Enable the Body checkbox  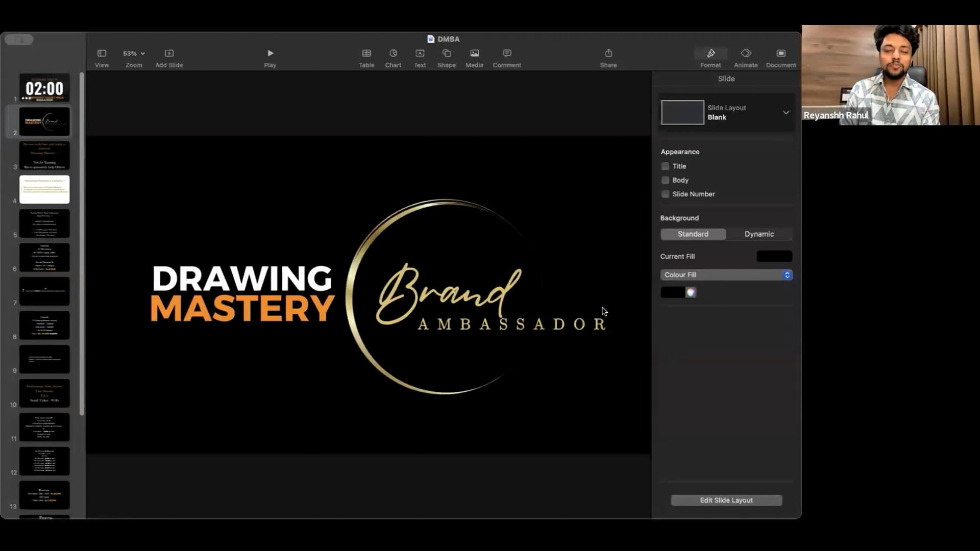665,180
